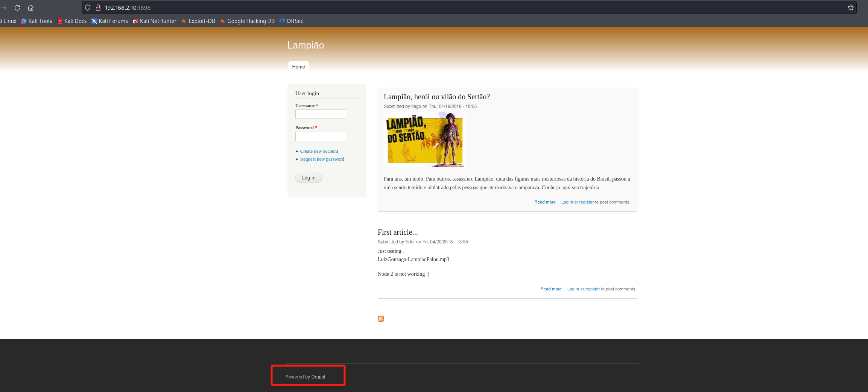Click the Lampião do Sertão article image
This screenshot has width=868, height=392.
424,140
